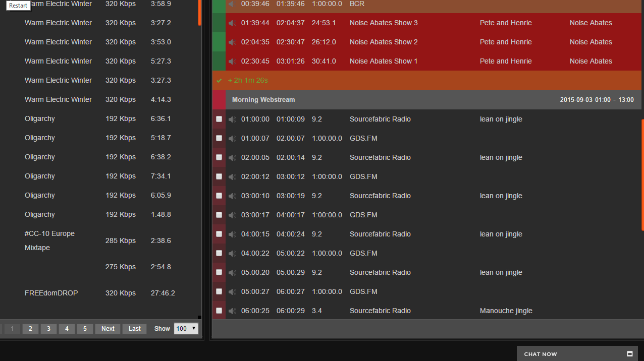Click speaker icon for 04:00:15 Sourcefabric Radio row
Image resolution: width=644 pixels, height=361 pixels.
[232, 234]
